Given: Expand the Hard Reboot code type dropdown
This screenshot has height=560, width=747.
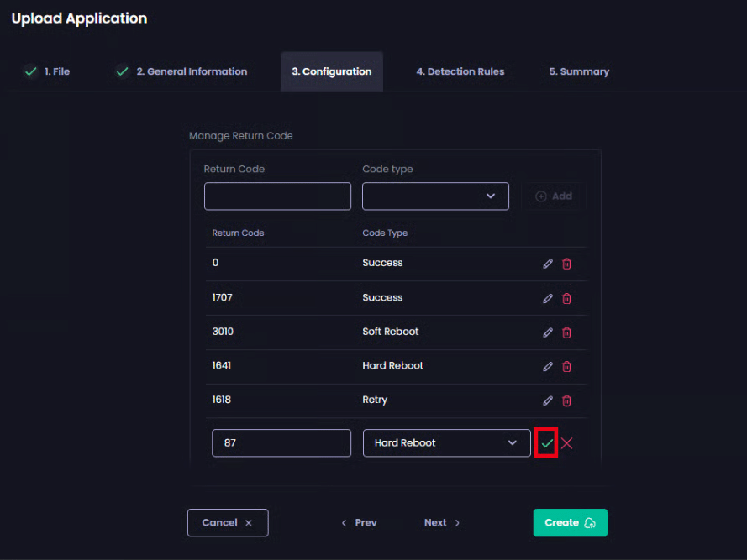Looking at the screenshot, I should 446,443.
